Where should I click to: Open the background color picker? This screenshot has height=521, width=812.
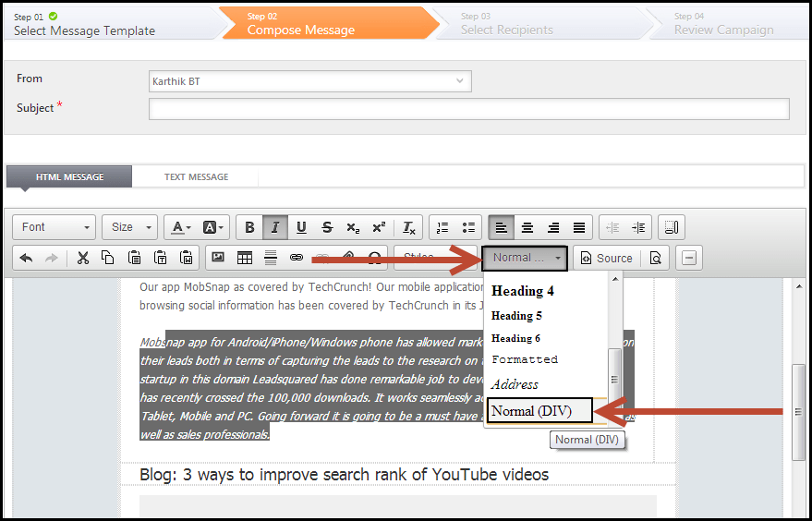point(212,227)
